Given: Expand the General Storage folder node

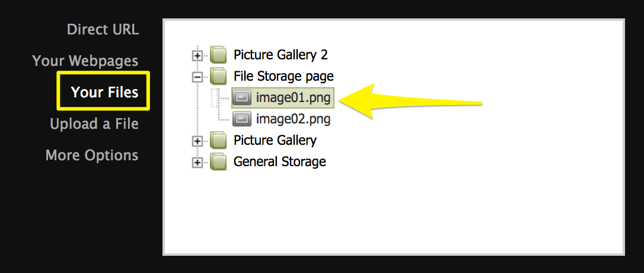Looking at the screenshot, I should [197, 162].
